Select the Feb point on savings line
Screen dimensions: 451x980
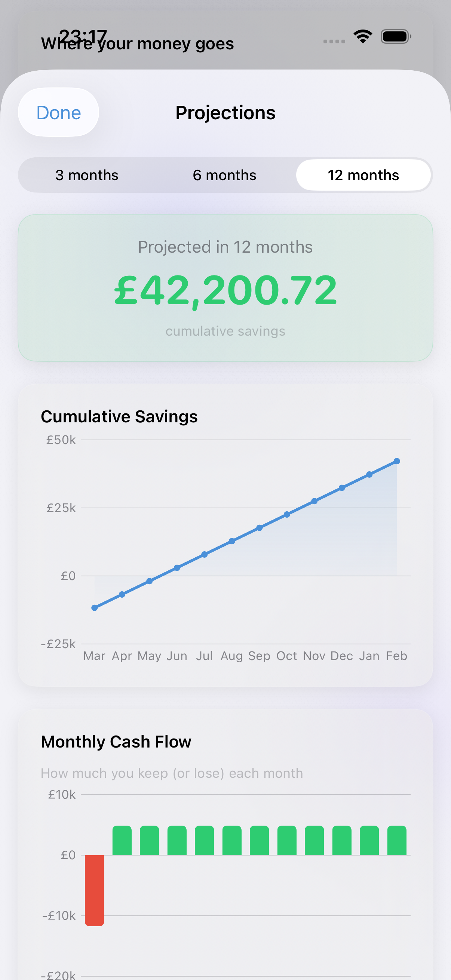(396, 461)
